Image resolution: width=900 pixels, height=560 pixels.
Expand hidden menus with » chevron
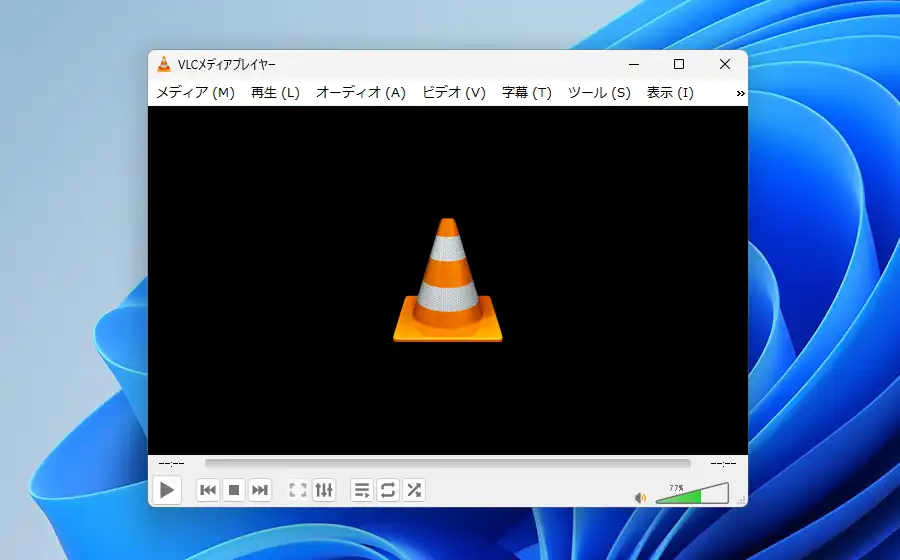tap(740, 93)
